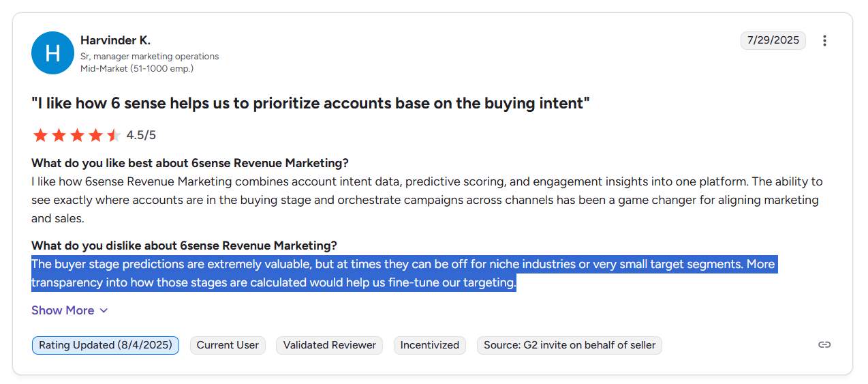
Task: Click the blue H avatar circle
Action: click(52, 53)
